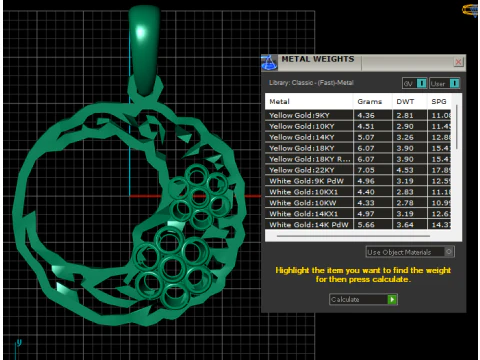Select the White Gold:14KX1 row
Image resolution: width=480 pixels, height=360 pixels.
358,214
